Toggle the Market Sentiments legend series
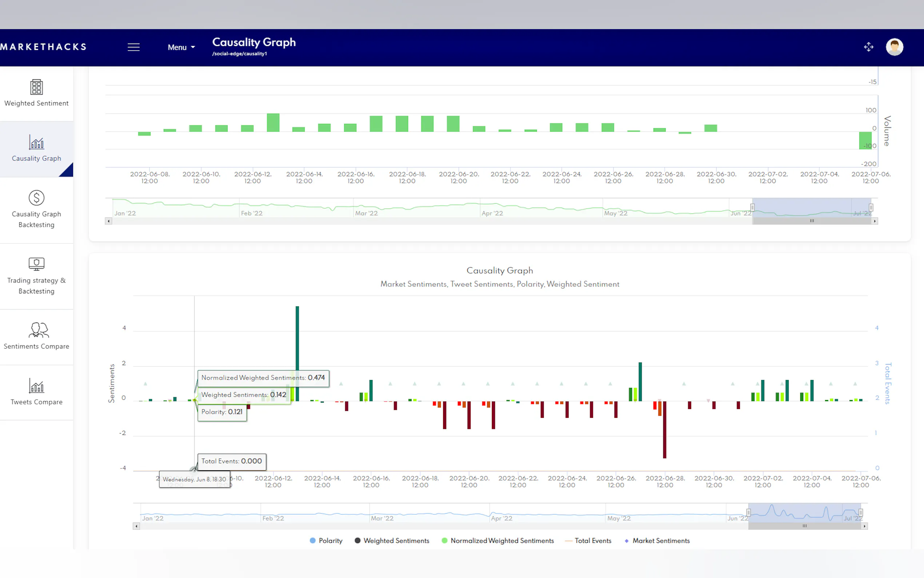This screenshot has width=924, height=578. click(657, 541)
